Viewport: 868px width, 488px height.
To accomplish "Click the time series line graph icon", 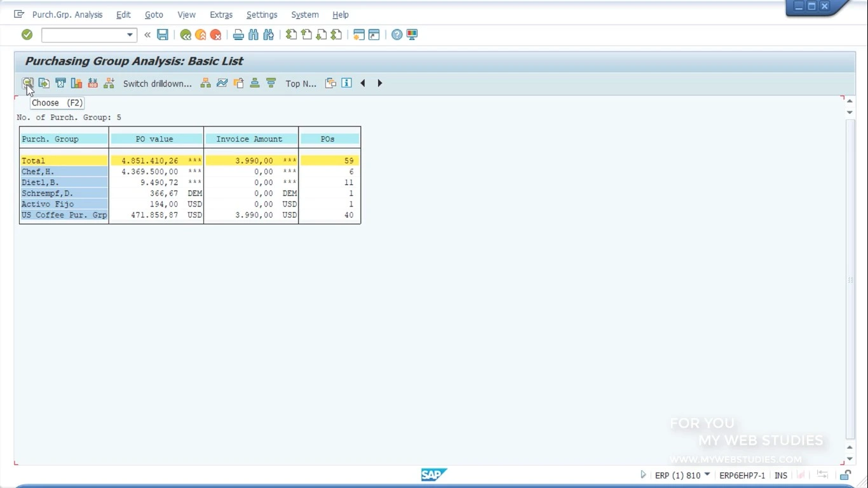I will (x=222, y=83).
